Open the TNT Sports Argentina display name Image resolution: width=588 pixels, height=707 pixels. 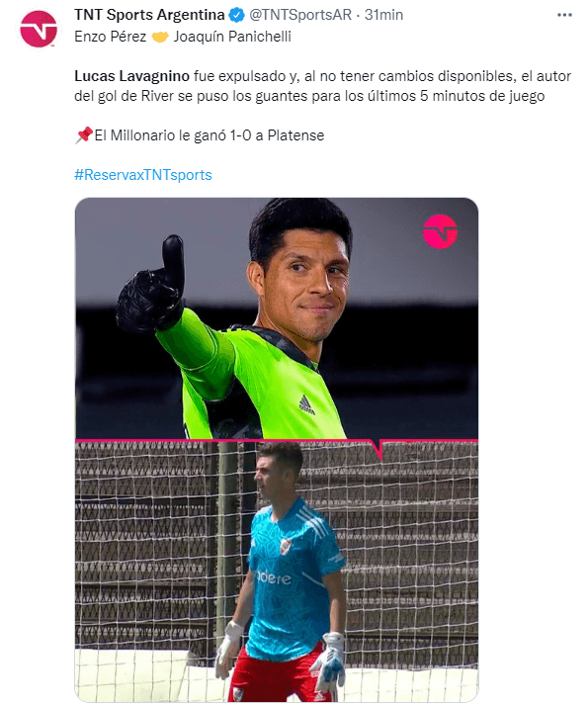coord(149,15)
